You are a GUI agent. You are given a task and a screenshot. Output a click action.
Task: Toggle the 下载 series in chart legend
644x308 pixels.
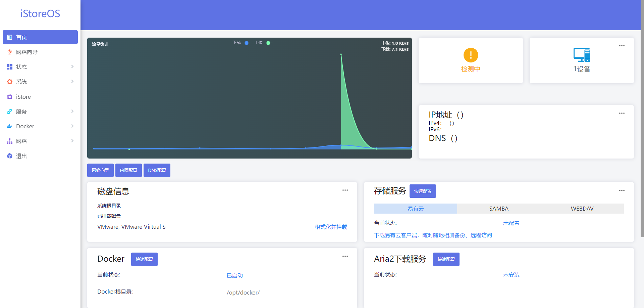coord(241,43)
